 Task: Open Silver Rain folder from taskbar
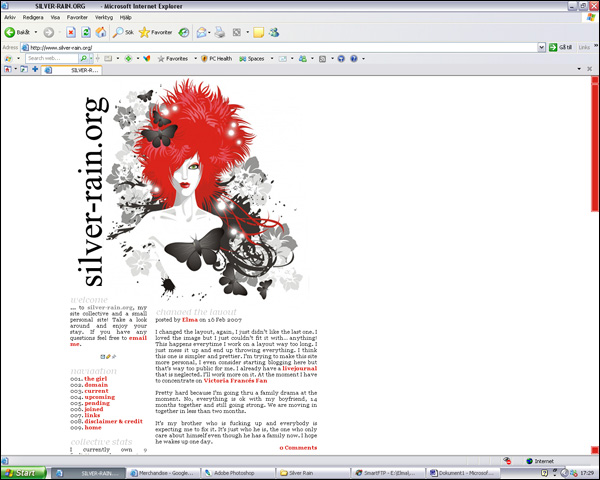tap(313, 473)
